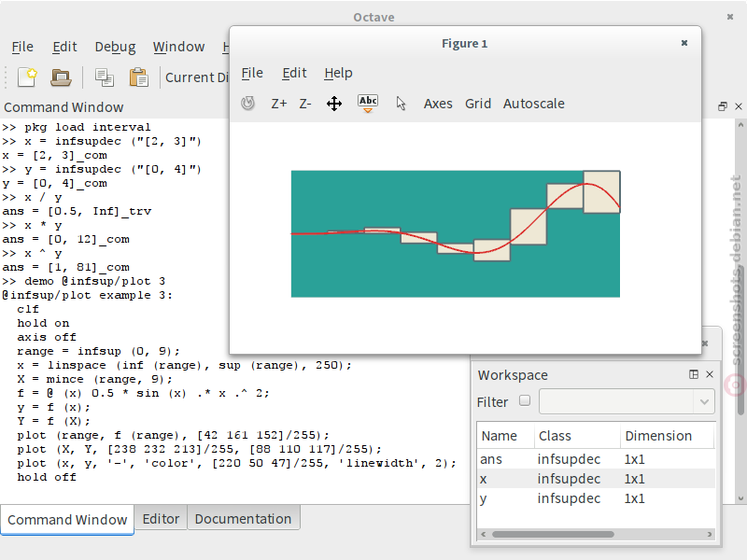Click the Workspace scrollbar right arrow
Screen dimensions: 747x560
710,534
